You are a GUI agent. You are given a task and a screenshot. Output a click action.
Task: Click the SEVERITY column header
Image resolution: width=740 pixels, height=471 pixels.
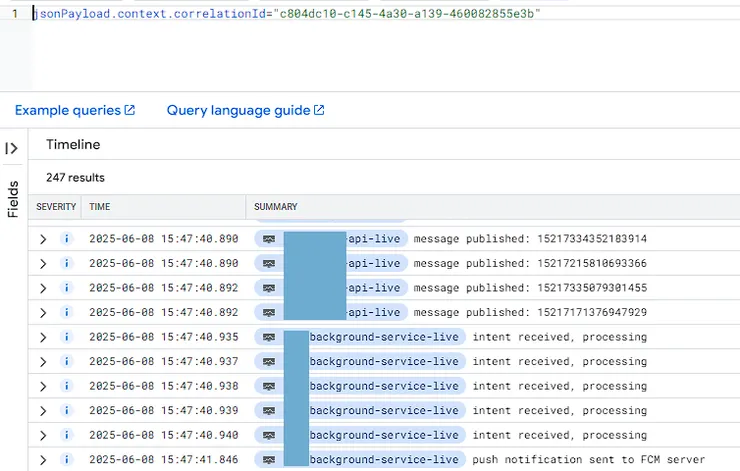click(x=56, y=207)
